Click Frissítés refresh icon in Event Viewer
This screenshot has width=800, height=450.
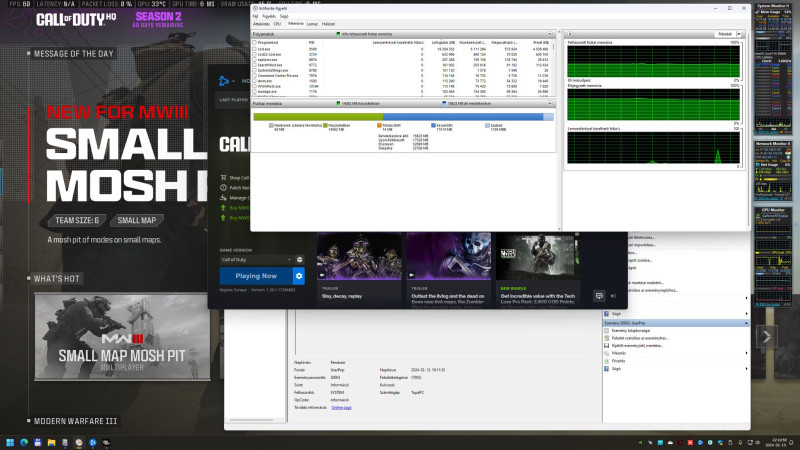coord(607,361)
